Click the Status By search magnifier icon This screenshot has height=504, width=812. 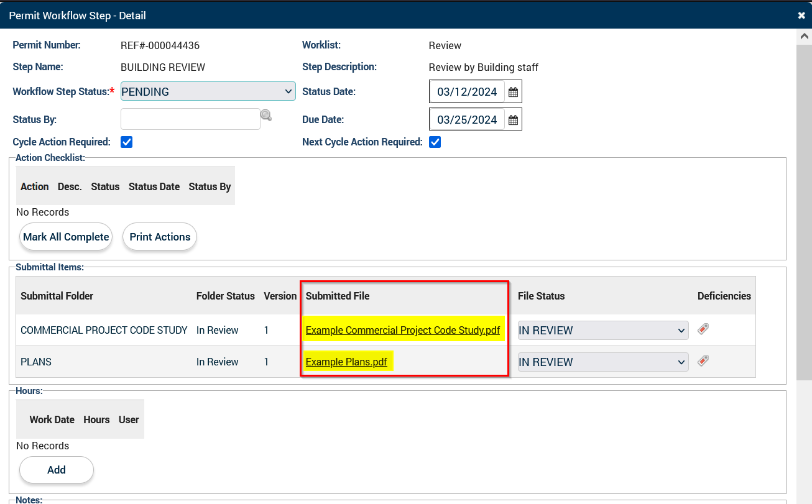pos(266,115)
